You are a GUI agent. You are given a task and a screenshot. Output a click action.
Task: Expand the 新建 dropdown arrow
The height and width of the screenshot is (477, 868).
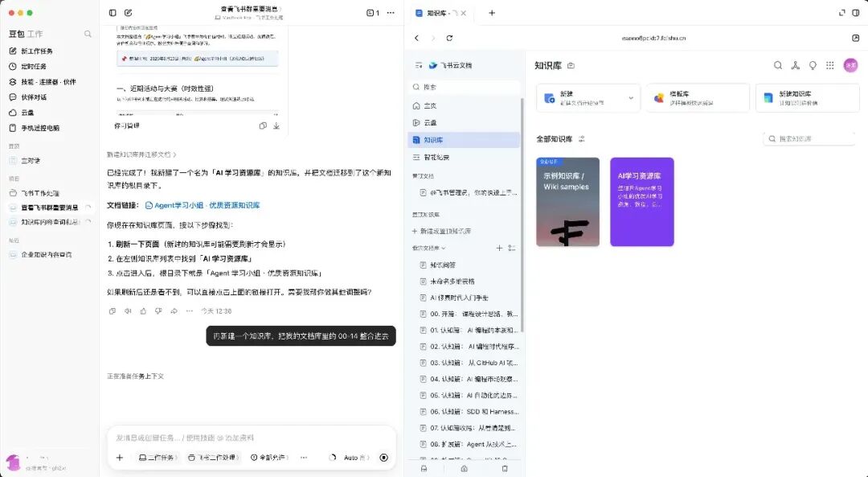[631, 98]
